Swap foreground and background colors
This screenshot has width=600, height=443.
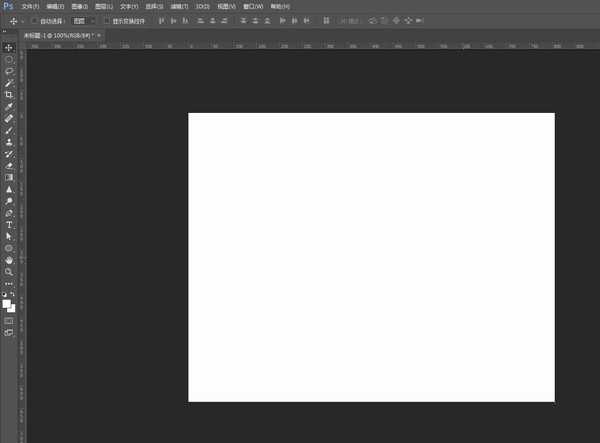[12, 295]
